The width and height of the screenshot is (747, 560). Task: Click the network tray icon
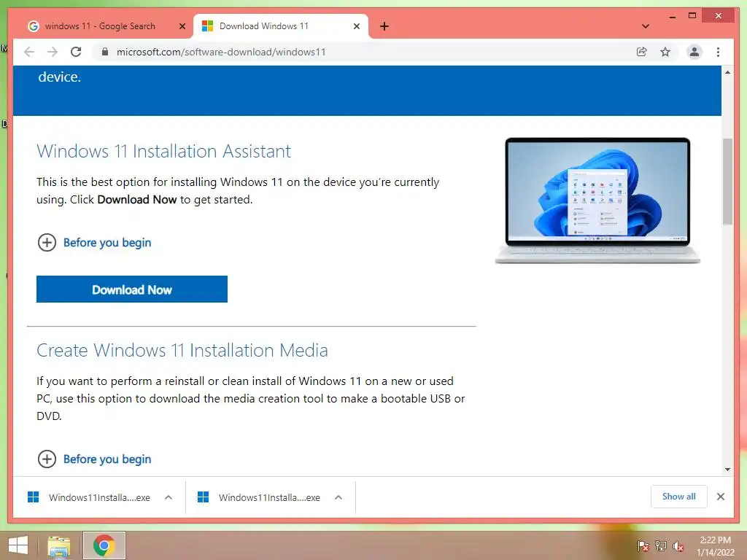661,546
